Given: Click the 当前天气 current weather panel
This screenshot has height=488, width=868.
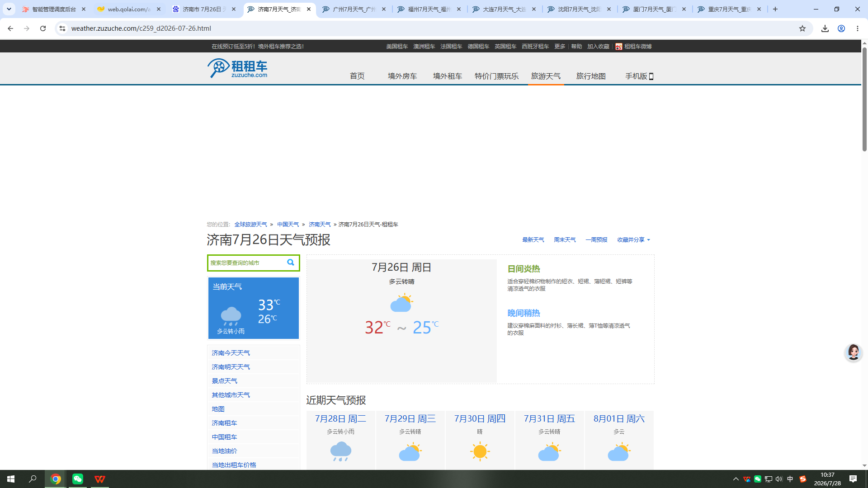Looking at the screenshot, I should (x=254, y=308).
